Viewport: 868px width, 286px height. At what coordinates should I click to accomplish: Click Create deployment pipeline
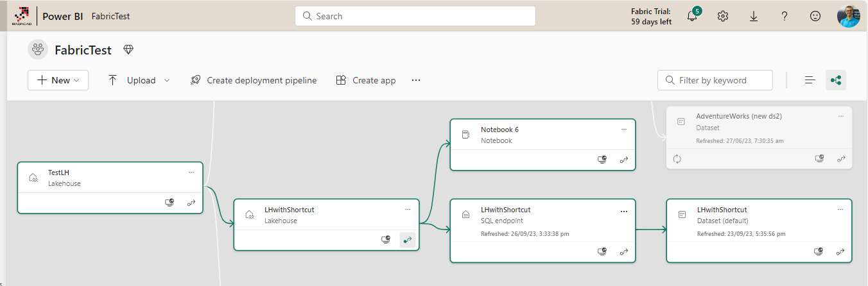pyautogui.click(x=254, y=80)
